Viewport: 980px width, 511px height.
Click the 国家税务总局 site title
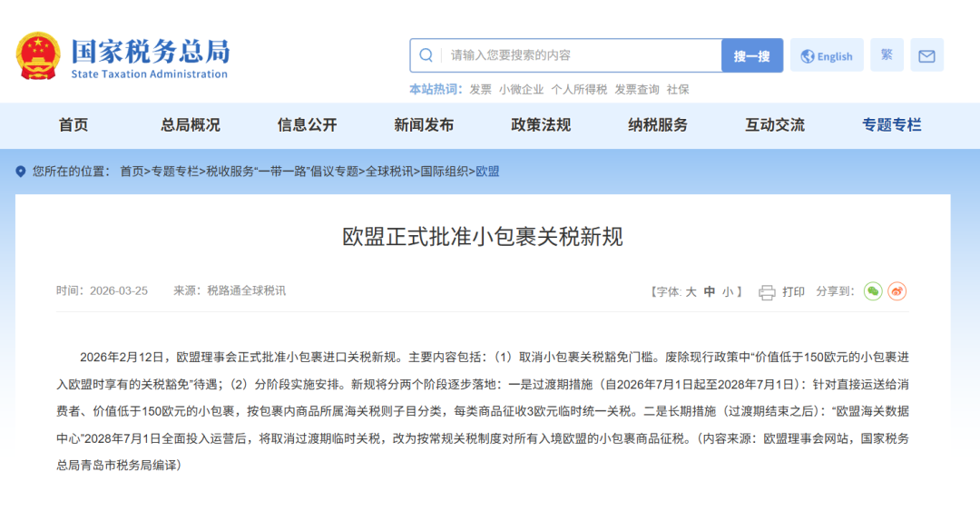(x=151, y=52)
